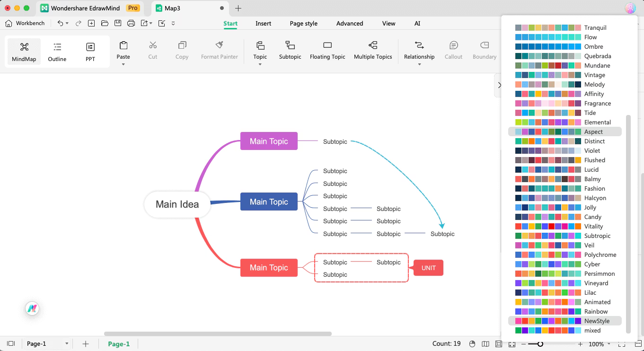The width and height of the screenshot is (644, 351).
Task: Select the Main Idea central node
Action: [x=177, y=204]
